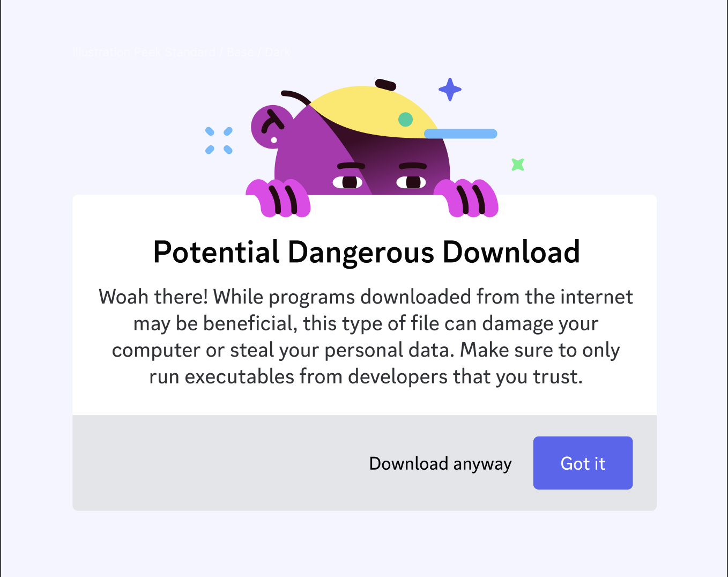
Task: Click the blue dotted sparkle cluster
Action: 219,140
